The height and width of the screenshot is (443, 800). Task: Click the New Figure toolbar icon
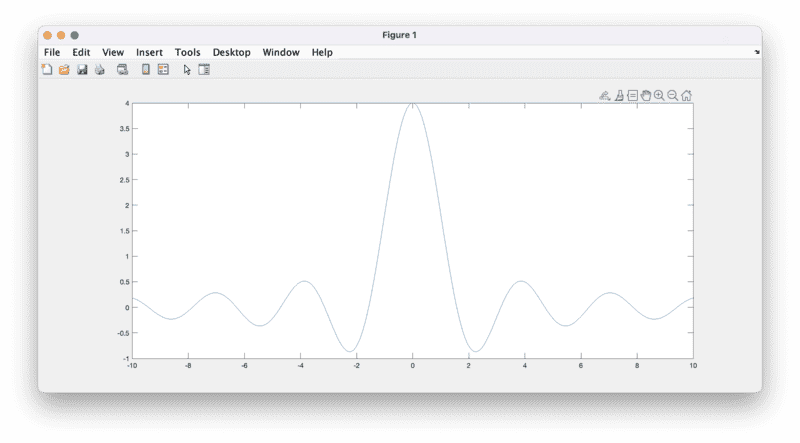click(x=47, y=69)
